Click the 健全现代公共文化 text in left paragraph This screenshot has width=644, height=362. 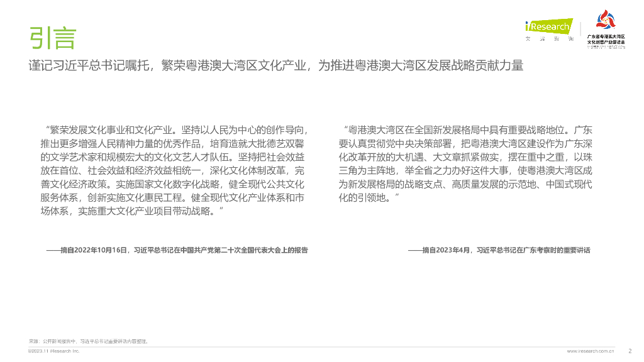pos(267,184)
